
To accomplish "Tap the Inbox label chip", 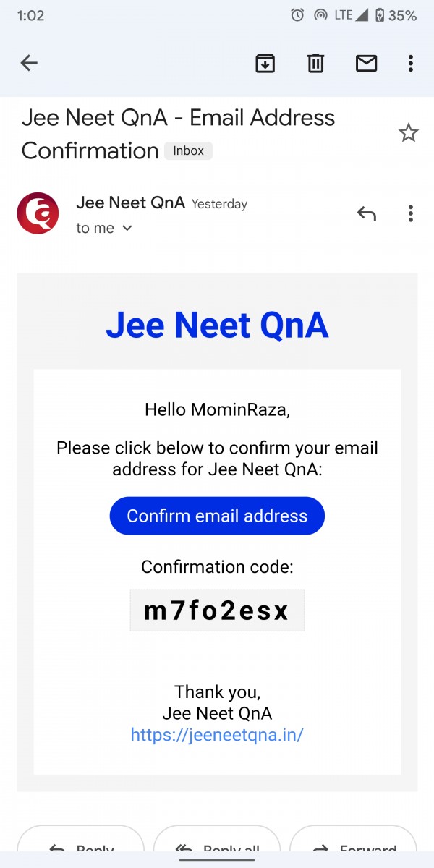I will (x=189, y=151).
